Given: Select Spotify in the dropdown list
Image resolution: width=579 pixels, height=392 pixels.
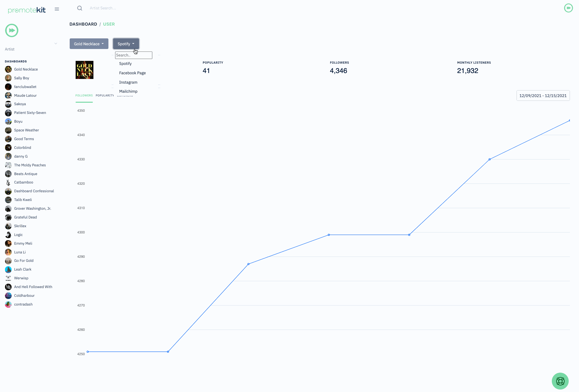Looking at the screenshot, I should coord(125,64).
